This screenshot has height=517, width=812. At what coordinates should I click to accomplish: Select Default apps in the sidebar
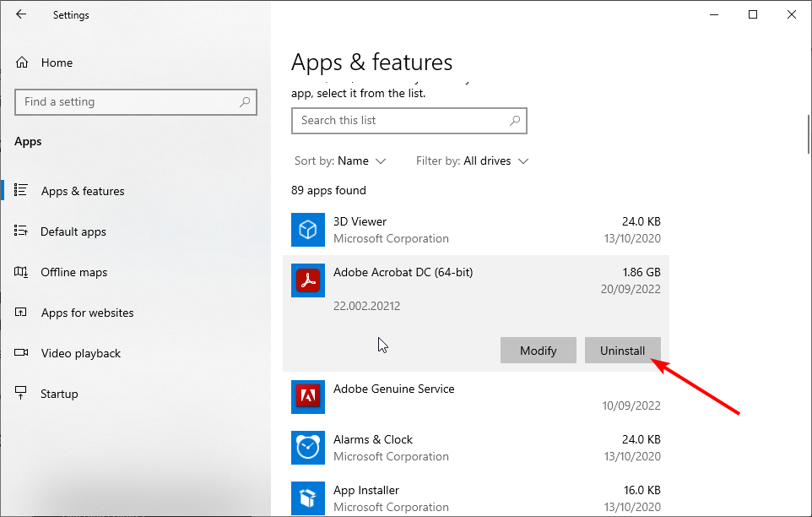point(73,231)
